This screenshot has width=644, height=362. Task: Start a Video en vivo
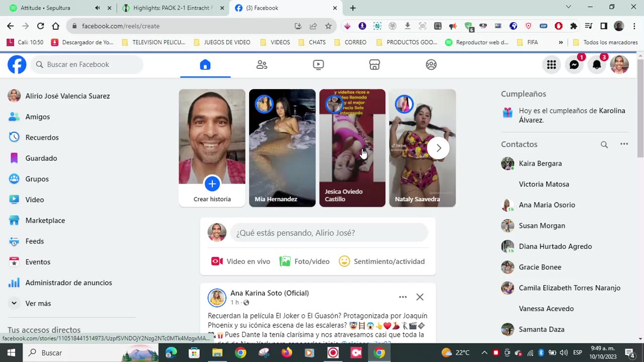(x=240, y=261)
